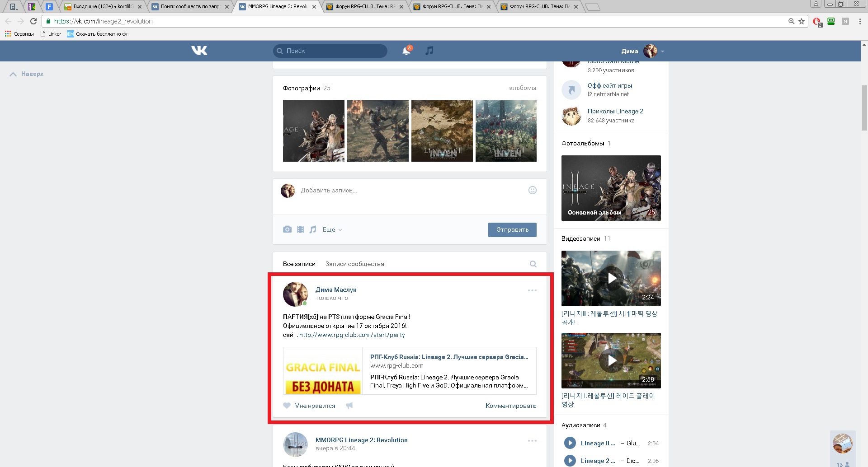Viewport: 868px width, 467px height.
Task: Open the first photo thumbnail with two characters
Action: pyautogui.click(x=314, y=131)
